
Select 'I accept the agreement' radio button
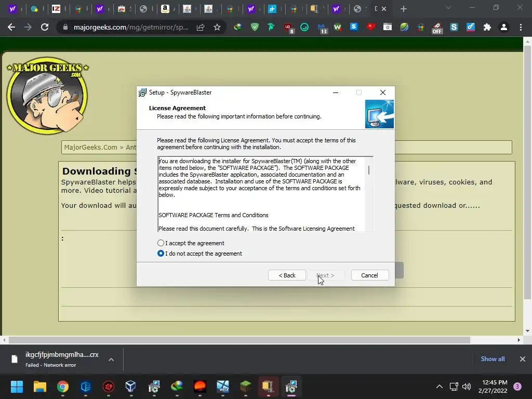point(161,243)
